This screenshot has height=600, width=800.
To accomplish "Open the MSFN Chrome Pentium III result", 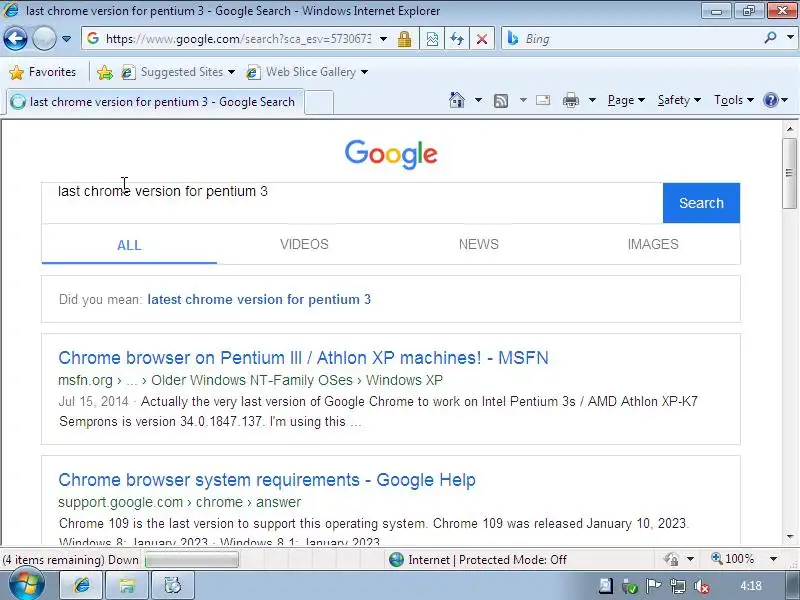I will (x=303, y=358).
